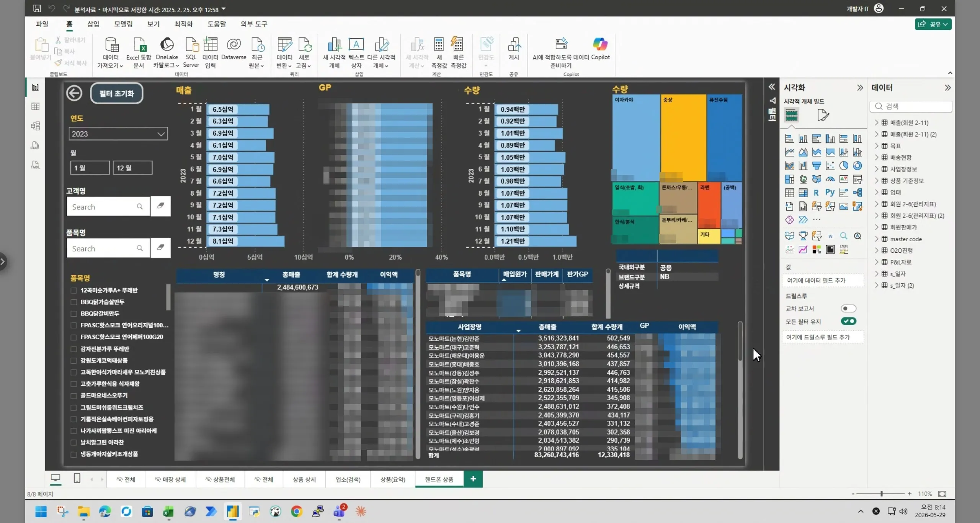Open the Excel 통합 문서 data source
The image size is (980, 523).
139,52
